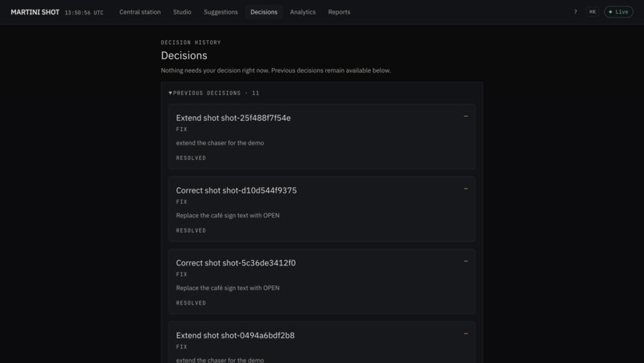The width and height of the screenshot is (644, 363).
Task: Open the Reports tab
Action: [339, 12]
